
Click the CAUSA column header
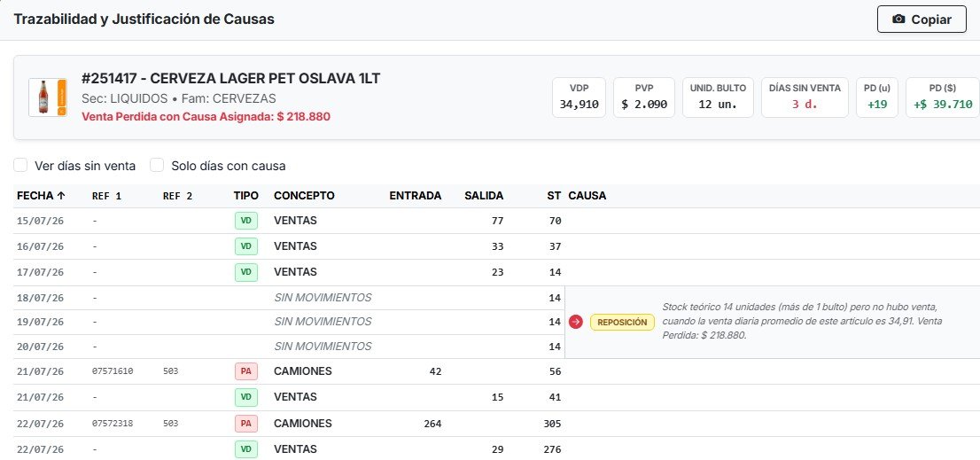[x=587, y=196]
